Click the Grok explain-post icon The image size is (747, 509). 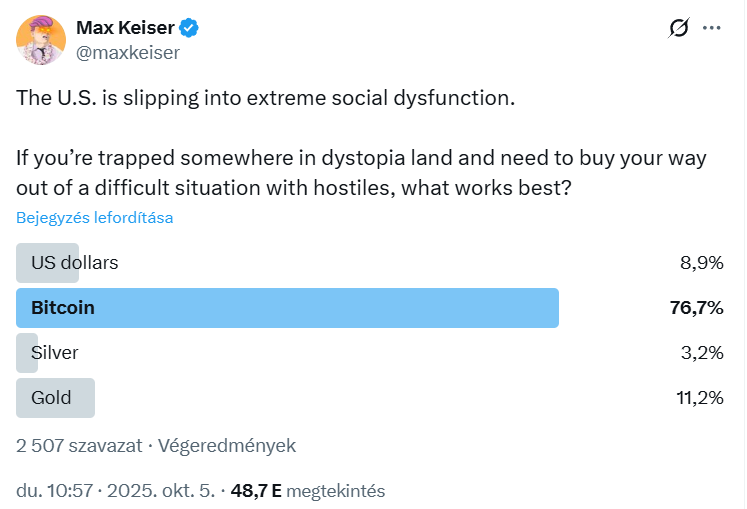pos(679,28)
